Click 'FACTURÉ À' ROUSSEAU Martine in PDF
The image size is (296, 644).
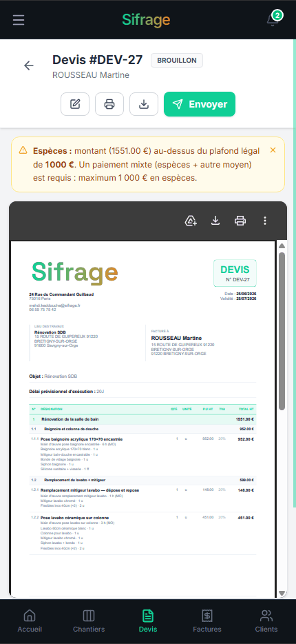click(x=177, y=338)
